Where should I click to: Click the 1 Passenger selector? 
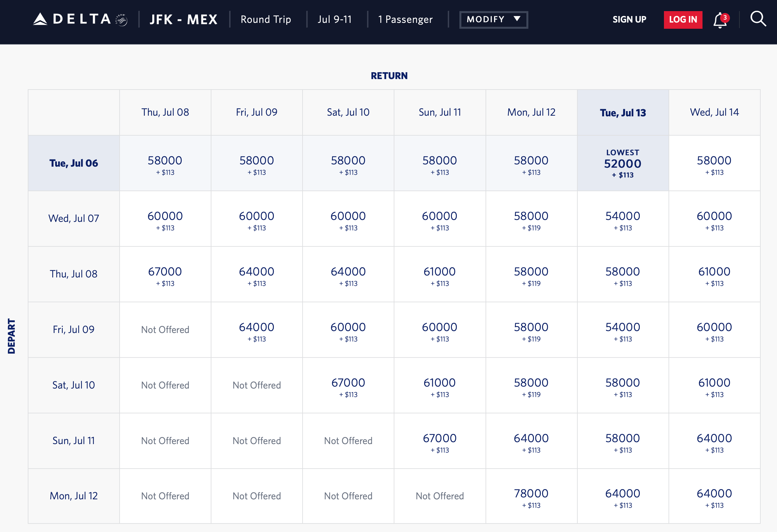coord(405,19)
